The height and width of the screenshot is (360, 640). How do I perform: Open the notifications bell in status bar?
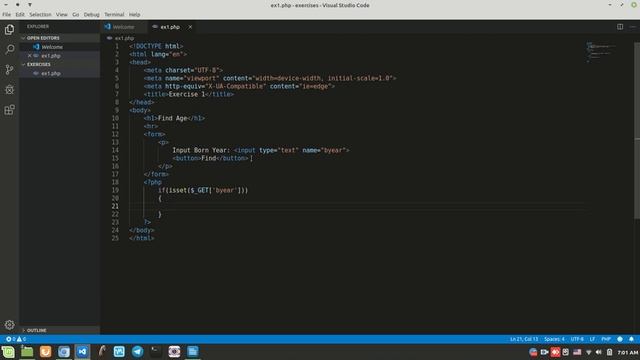(631, 339)
